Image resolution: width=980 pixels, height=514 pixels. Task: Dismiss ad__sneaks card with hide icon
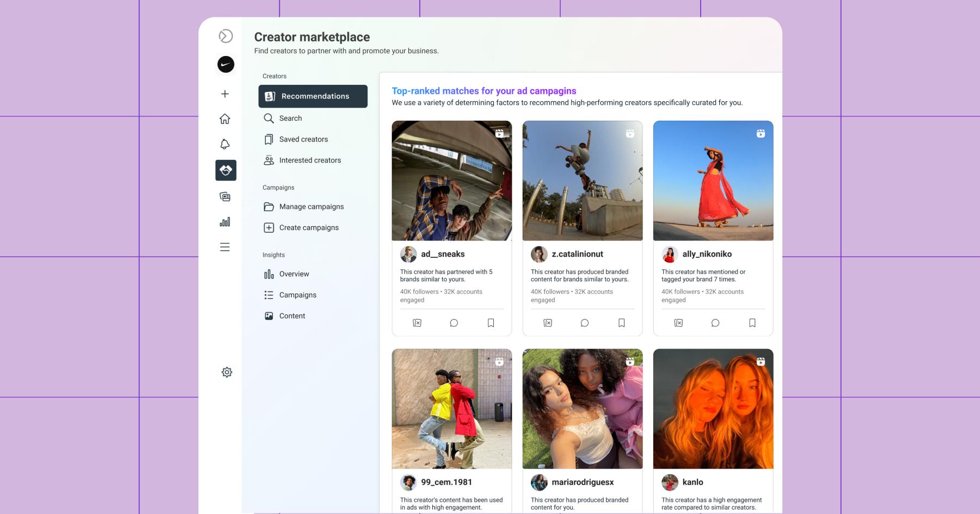417,323
